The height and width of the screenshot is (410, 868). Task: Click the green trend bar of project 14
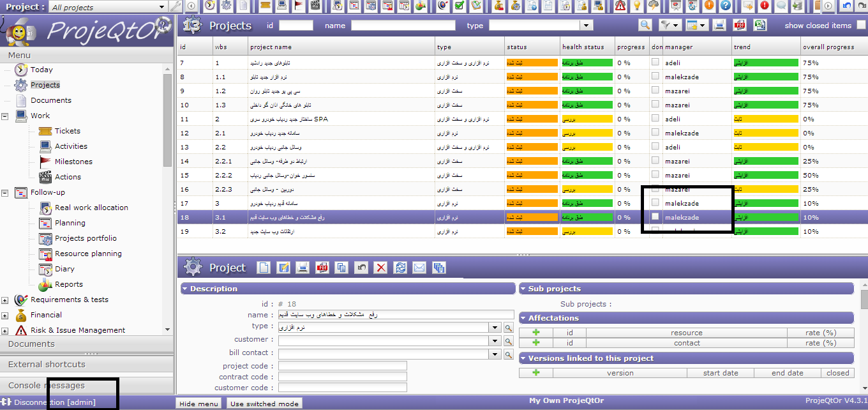(766, 162)
